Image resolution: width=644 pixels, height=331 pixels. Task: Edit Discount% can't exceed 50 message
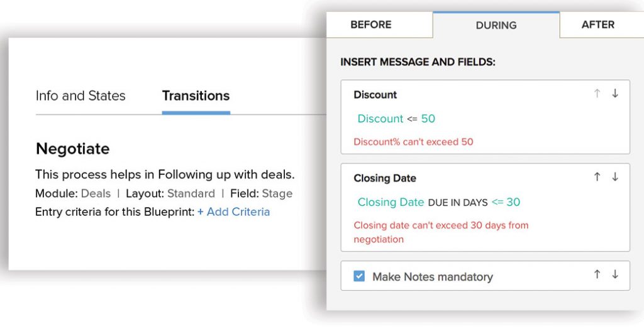tap(413, 142)
